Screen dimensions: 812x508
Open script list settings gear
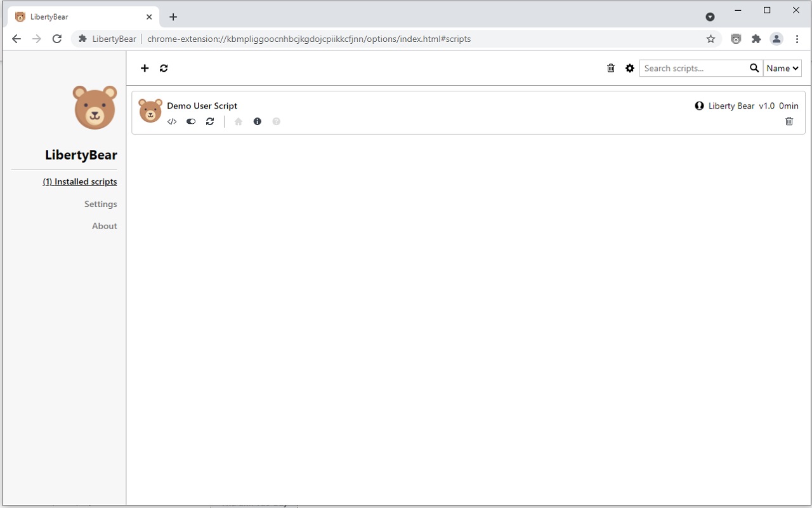[x=630, y=68]
